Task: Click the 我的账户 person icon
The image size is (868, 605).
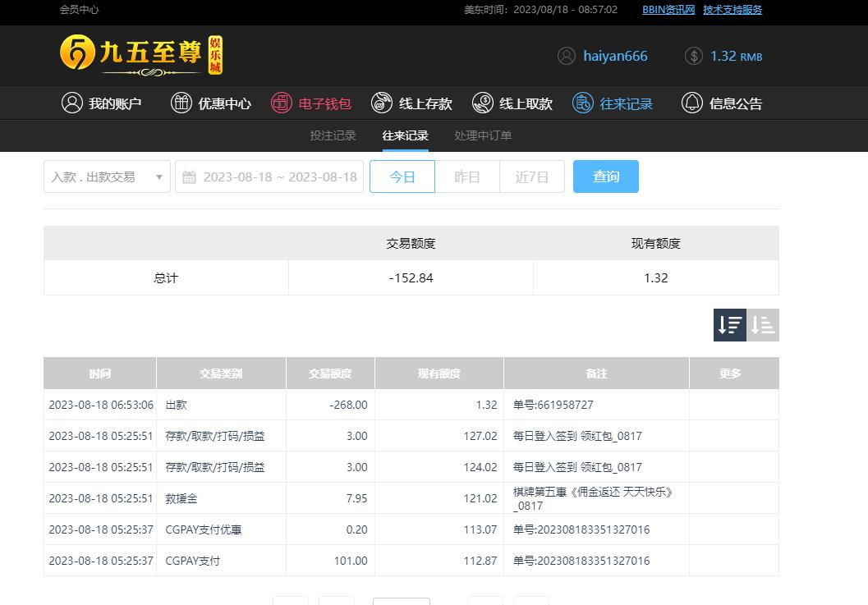Action: point(72,103)
